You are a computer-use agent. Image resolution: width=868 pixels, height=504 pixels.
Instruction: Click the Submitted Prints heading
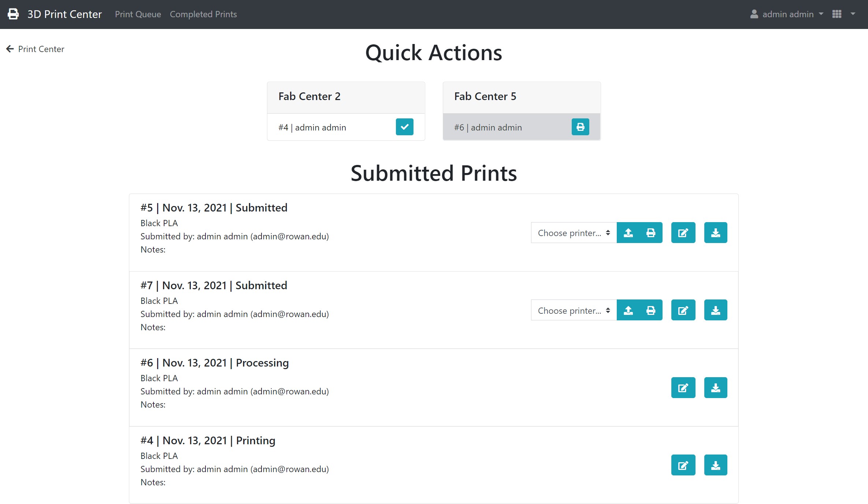(434, 173)
